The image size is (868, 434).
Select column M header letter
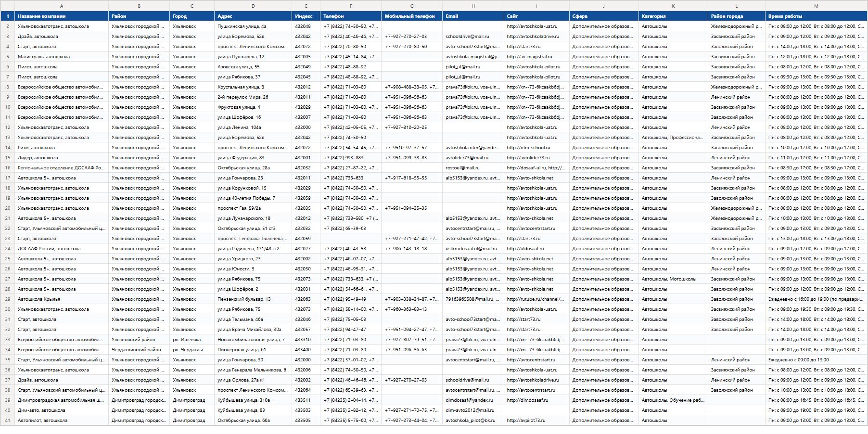tap(816, 6)
